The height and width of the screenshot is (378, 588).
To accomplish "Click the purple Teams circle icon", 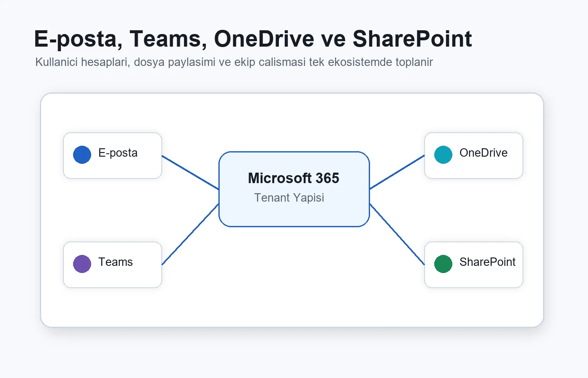I will click(82, 264).
